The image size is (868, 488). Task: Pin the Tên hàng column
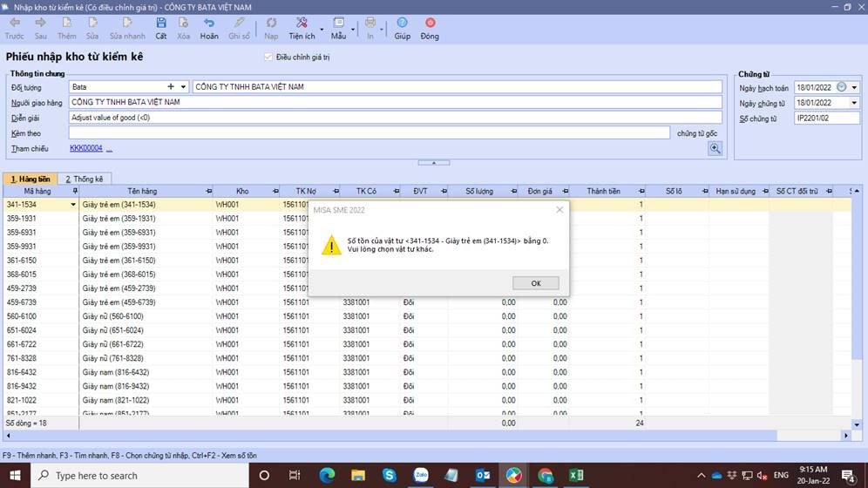pyautogui.click(x=208, y=191)
